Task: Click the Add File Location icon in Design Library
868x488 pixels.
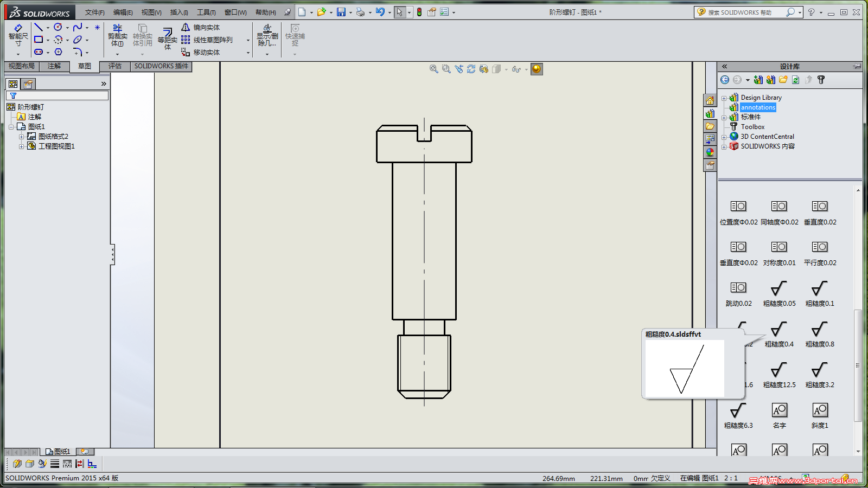Action: (758, 80)
